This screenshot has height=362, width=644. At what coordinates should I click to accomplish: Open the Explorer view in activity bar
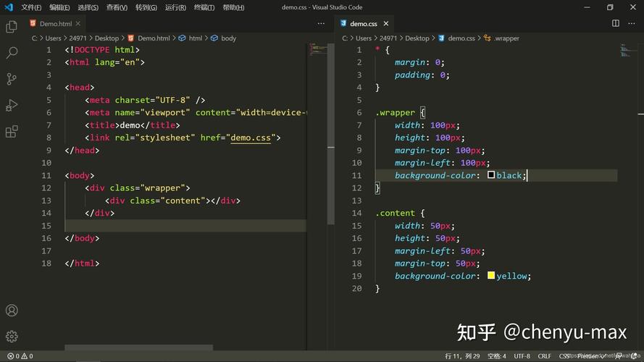click(x=12, y=27)
